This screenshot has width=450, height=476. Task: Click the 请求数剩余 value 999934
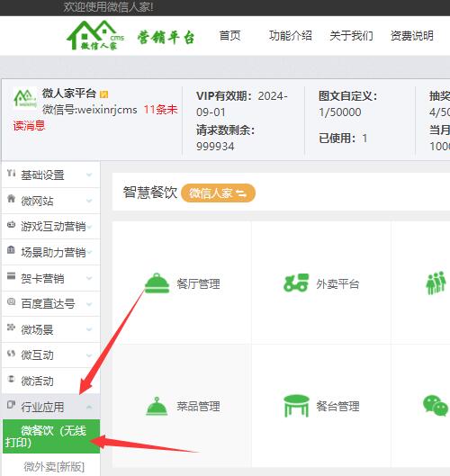click(x=215, y=147)
